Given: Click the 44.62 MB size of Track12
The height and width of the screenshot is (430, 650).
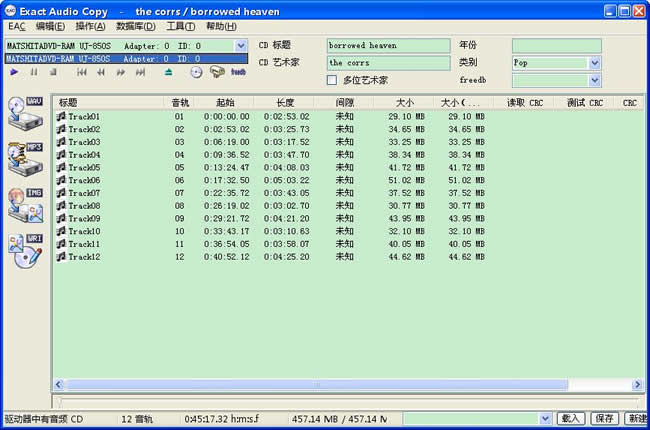Looking at the screenshot, I should (406, 257).
